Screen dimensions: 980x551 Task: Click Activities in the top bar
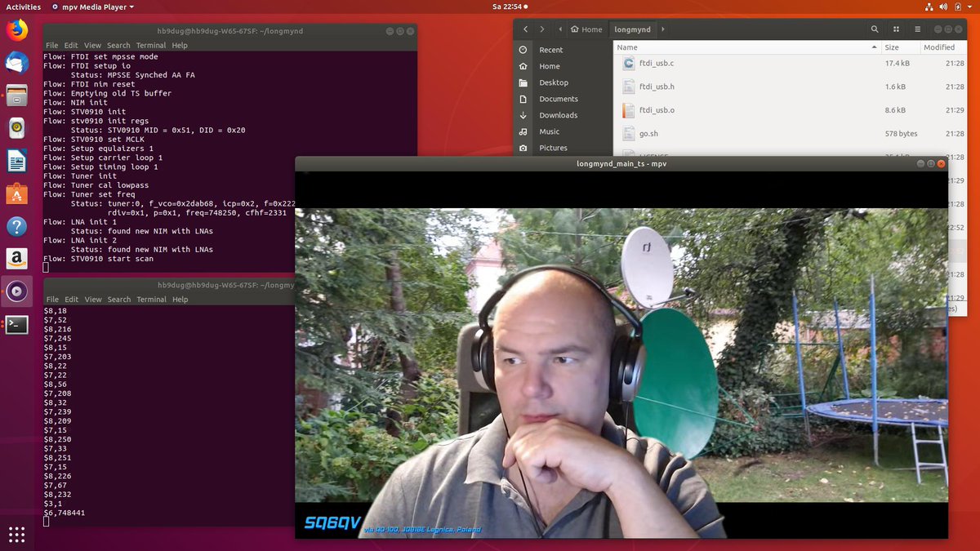click(x=24, y=7)
